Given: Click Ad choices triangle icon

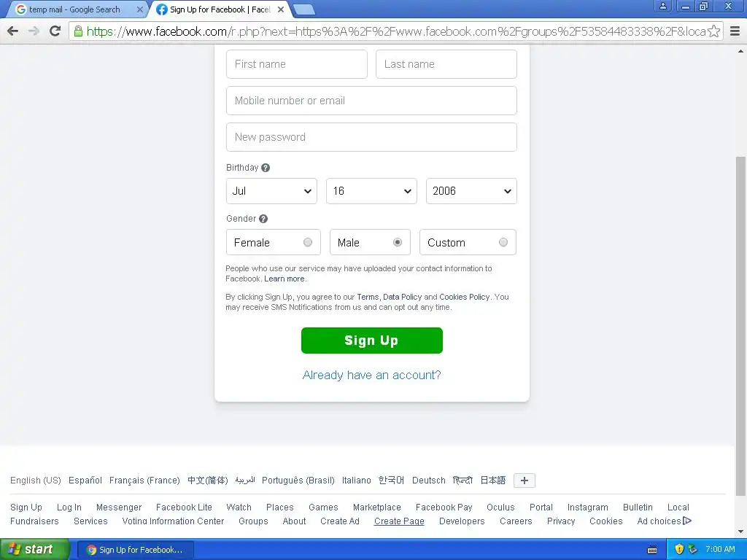Looking at the screenshot, I should tap(687, 521).
